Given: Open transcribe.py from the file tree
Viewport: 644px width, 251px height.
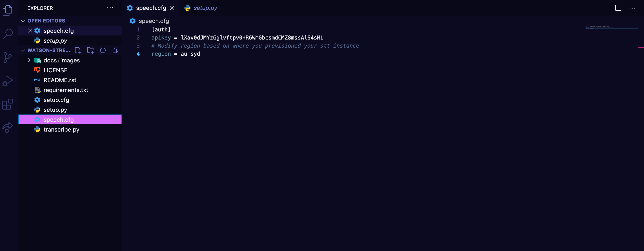Looking at the screenshot, I should (x=61, y=129).
